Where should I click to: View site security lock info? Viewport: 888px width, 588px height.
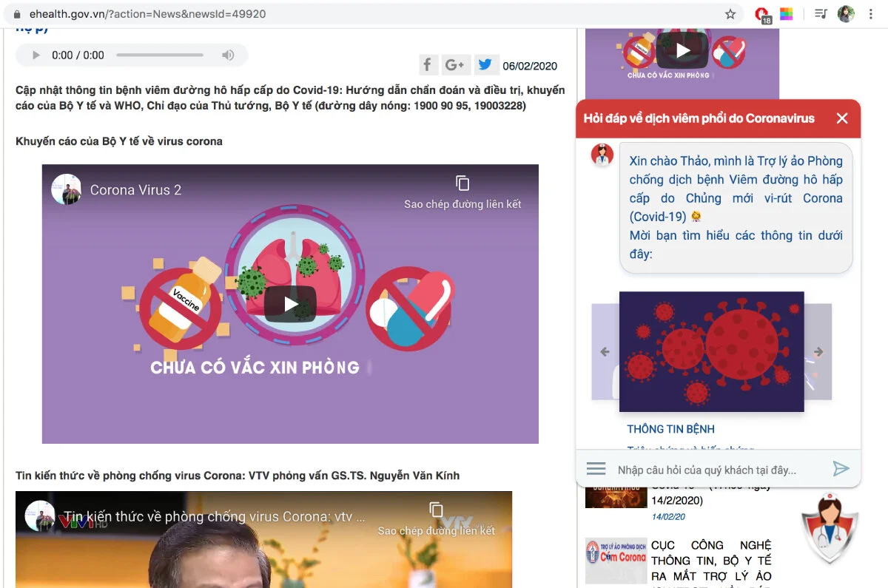tap(17, 14)
